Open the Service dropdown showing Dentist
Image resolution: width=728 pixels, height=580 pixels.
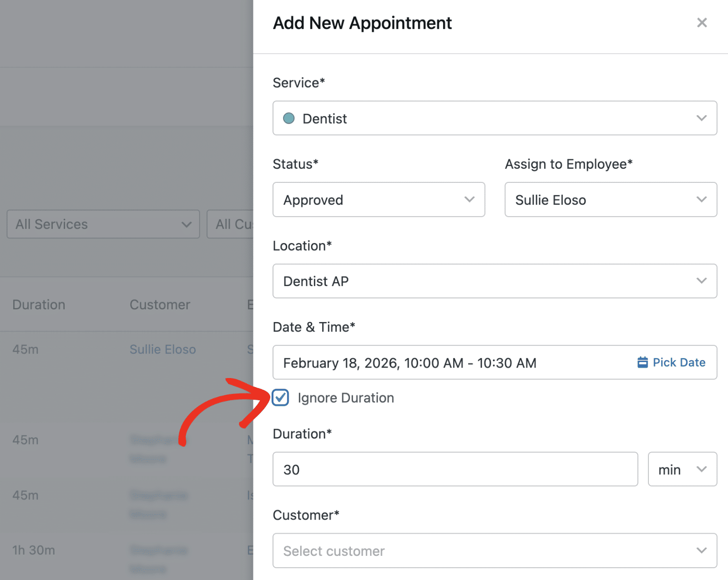click(494, 118)
